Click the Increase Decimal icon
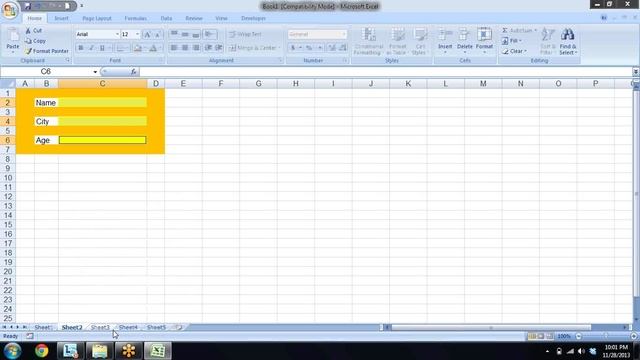The height and width of the screenshot is (360, 640). [332, 48]
